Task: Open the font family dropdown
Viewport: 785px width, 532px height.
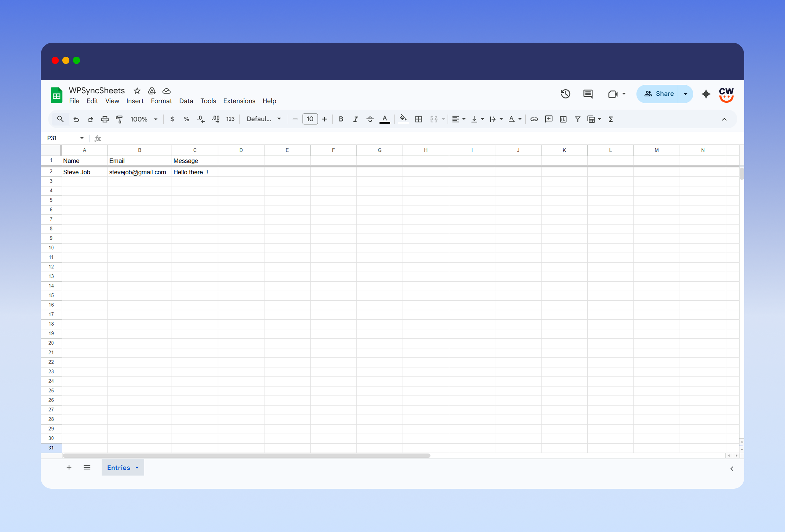Action: coord(264,119)
